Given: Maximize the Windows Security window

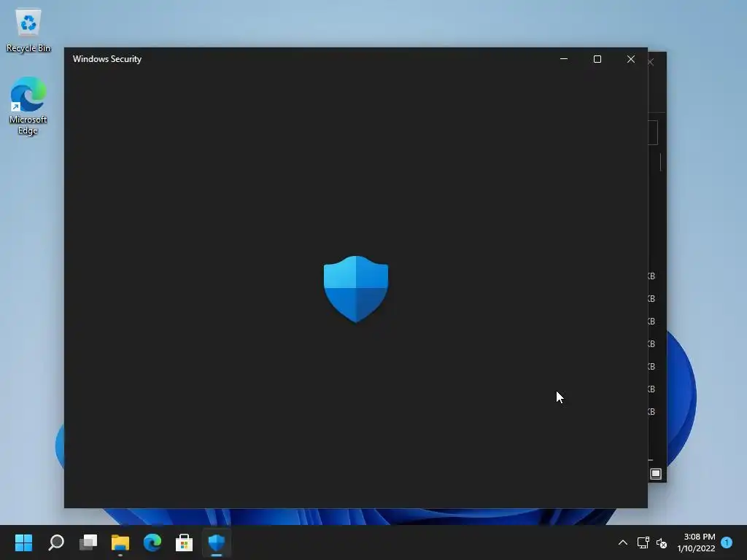Looking at the screenshot, I should click(x=597, y=59).
